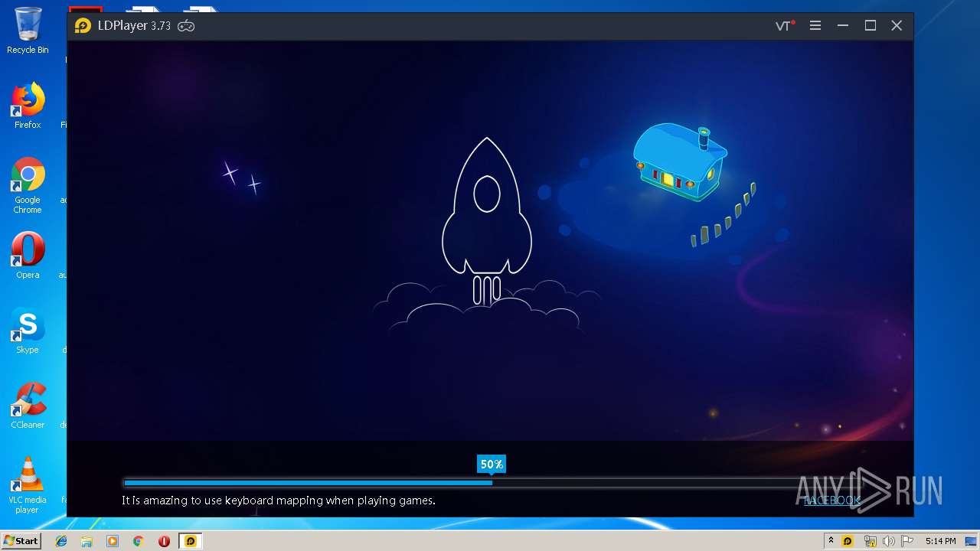Image resolution: width=980 pixels, height=551 pixels.
Task: Open media player icon in taskbar
Action: pos(113,541)
